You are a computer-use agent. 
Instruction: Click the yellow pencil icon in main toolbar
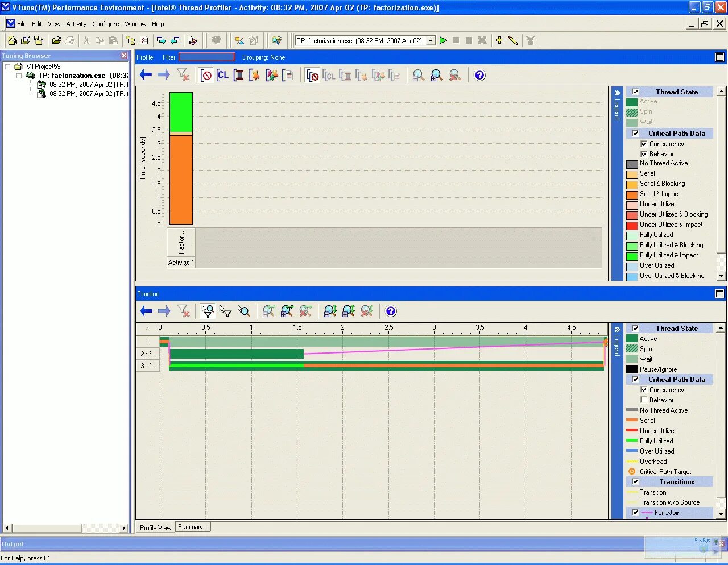[513, 40]
